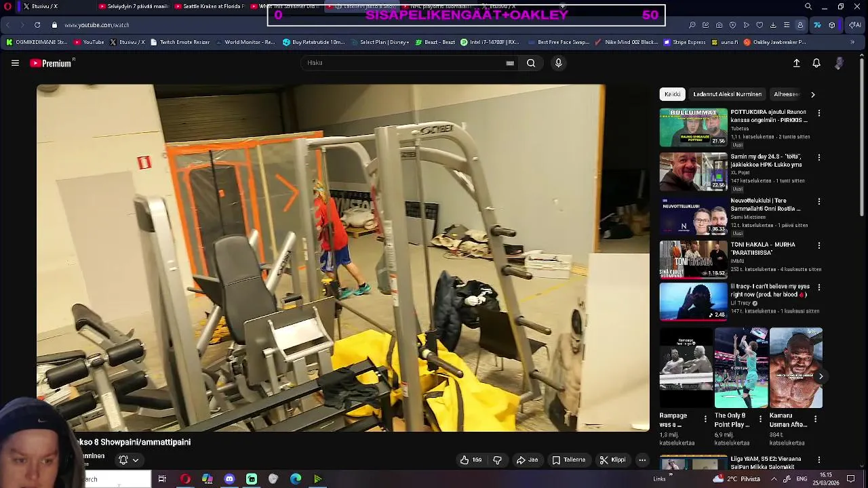This screenshot has height=488, width=868.
Task: Click the search magnifier button
Action: (x=531, y=63)
